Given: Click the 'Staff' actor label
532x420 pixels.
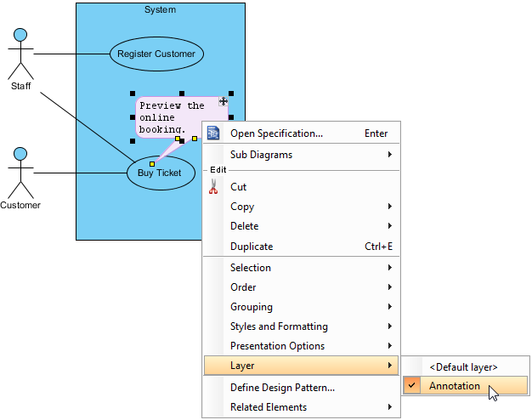Looking at the screenshot, I should pos(20,86).
